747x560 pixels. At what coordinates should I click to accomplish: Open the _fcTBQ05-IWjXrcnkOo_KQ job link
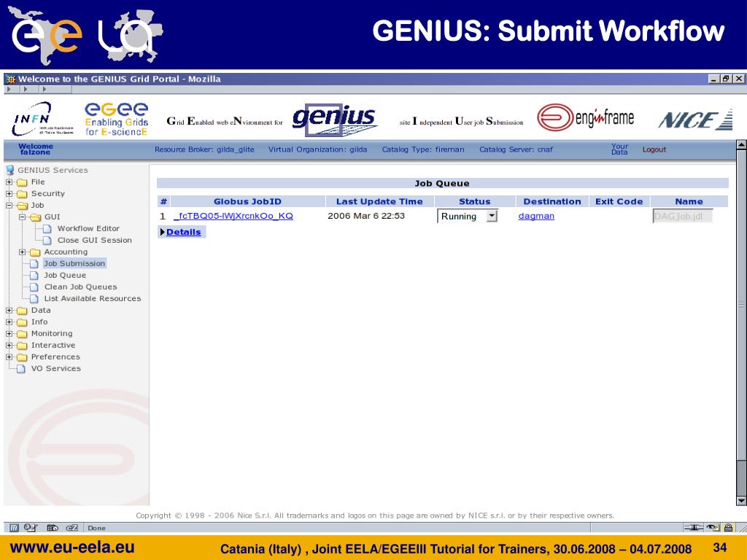point(233,216)
